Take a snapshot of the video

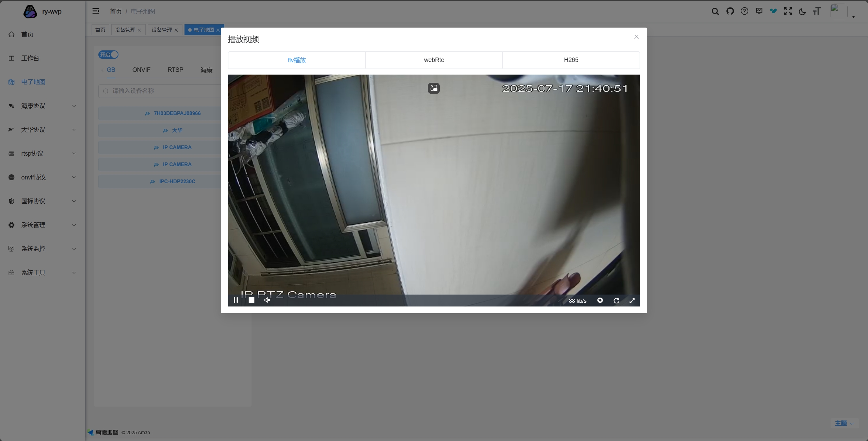tap(600, 300)
